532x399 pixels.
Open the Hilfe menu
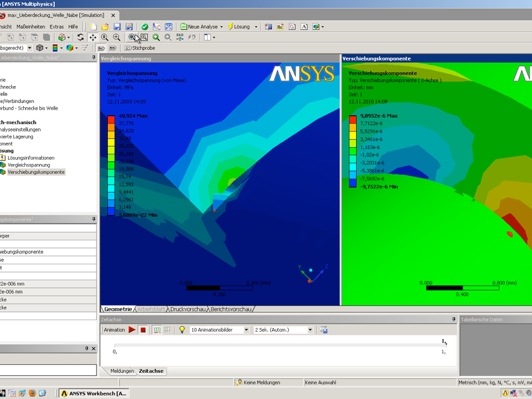point(73,27)
